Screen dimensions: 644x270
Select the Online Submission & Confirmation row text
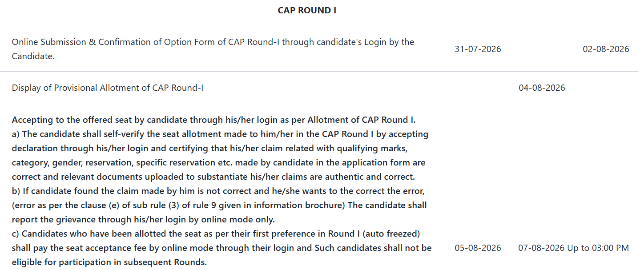pos(213,49)
